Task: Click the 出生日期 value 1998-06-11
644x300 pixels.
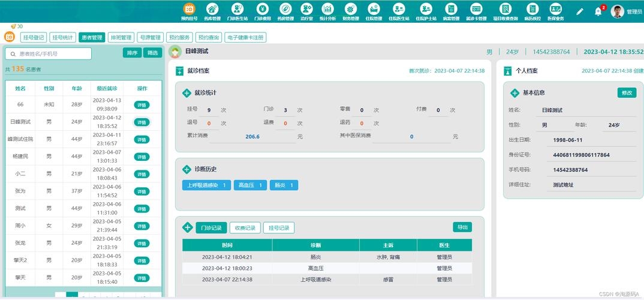Action: point(568,140)
